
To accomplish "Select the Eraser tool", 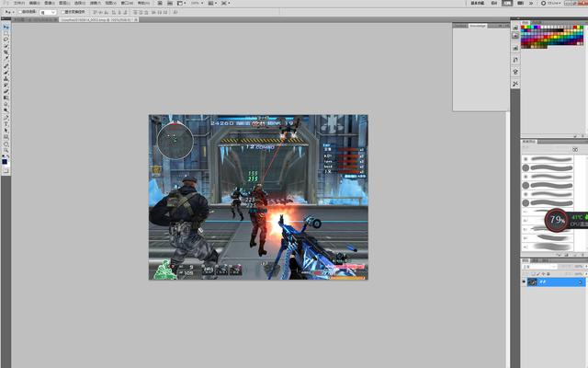I will [6, 91].
